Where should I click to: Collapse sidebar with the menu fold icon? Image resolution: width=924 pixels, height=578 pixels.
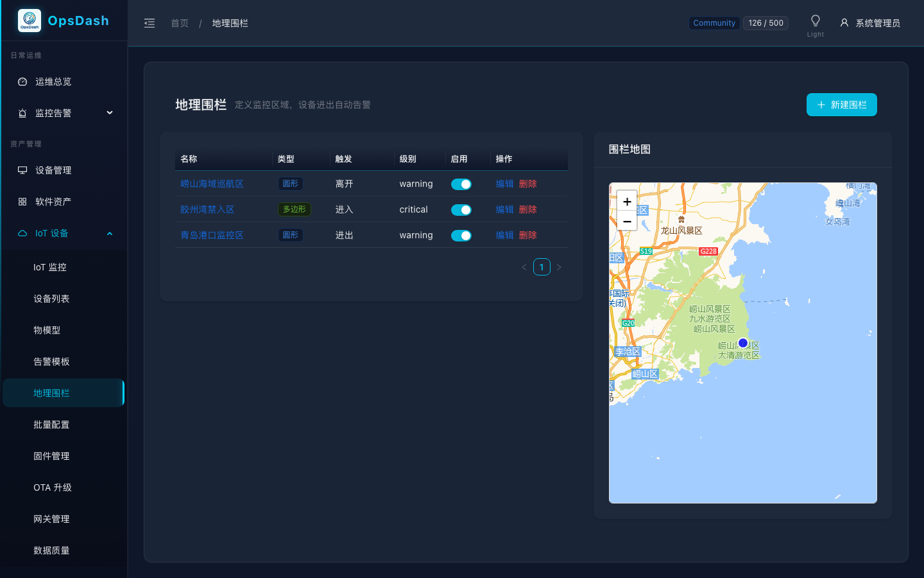[150, 23]
